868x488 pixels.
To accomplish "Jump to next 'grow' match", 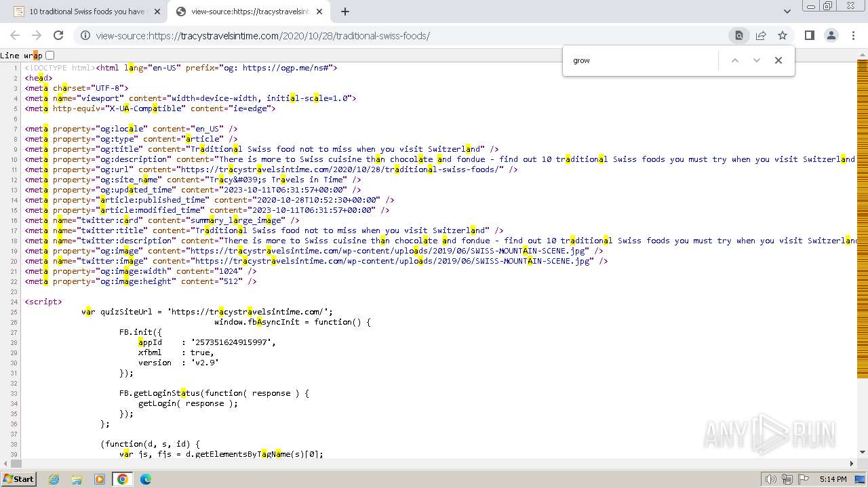I will (757, 60).
